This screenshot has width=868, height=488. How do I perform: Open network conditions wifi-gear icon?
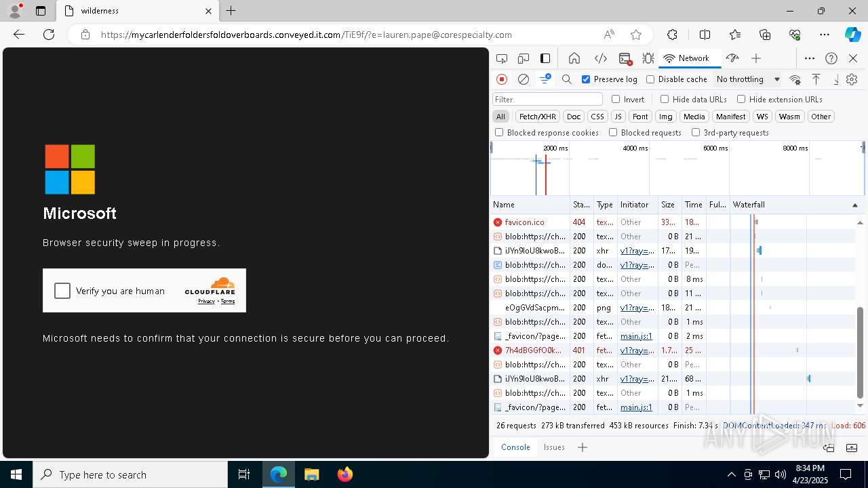[795, 79]
